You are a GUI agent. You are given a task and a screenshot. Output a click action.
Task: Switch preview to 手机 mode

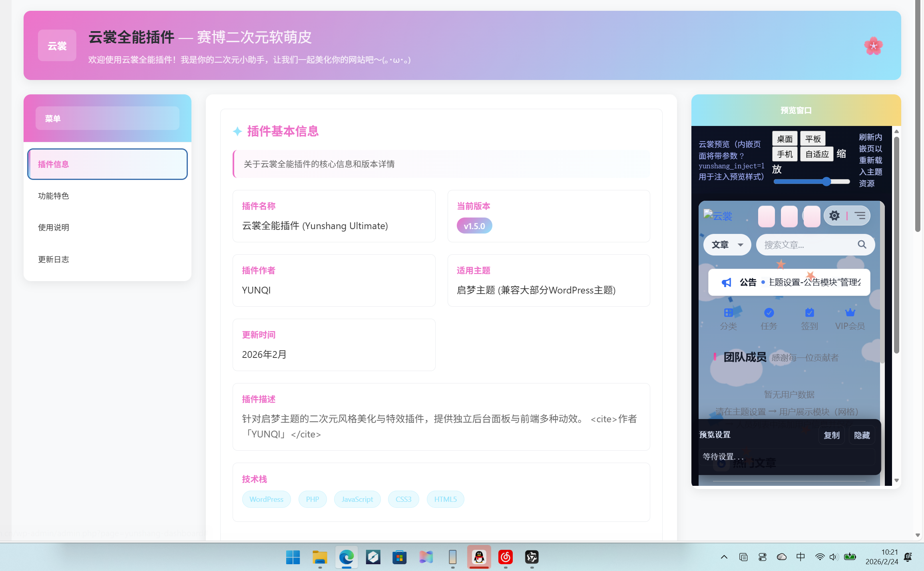[785, 154]
